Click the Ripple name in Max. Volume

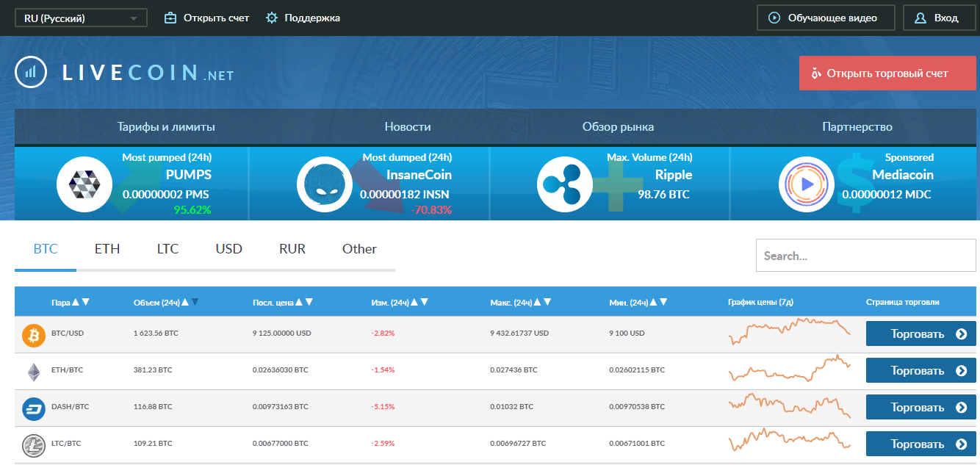coord(674,175)
